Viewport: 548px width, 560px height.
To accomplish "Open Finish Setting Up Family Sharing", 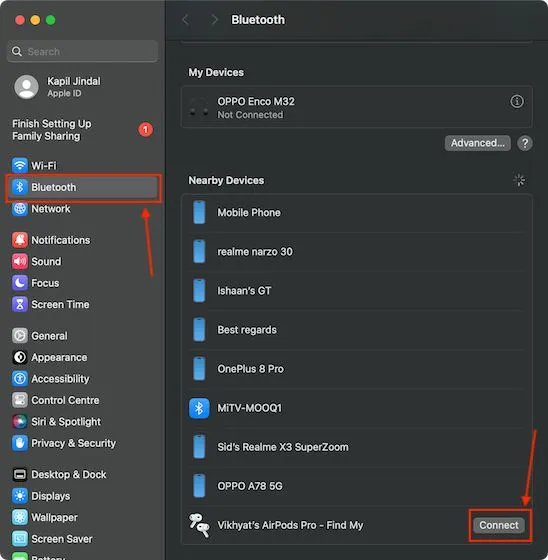I will coord(83,130).
